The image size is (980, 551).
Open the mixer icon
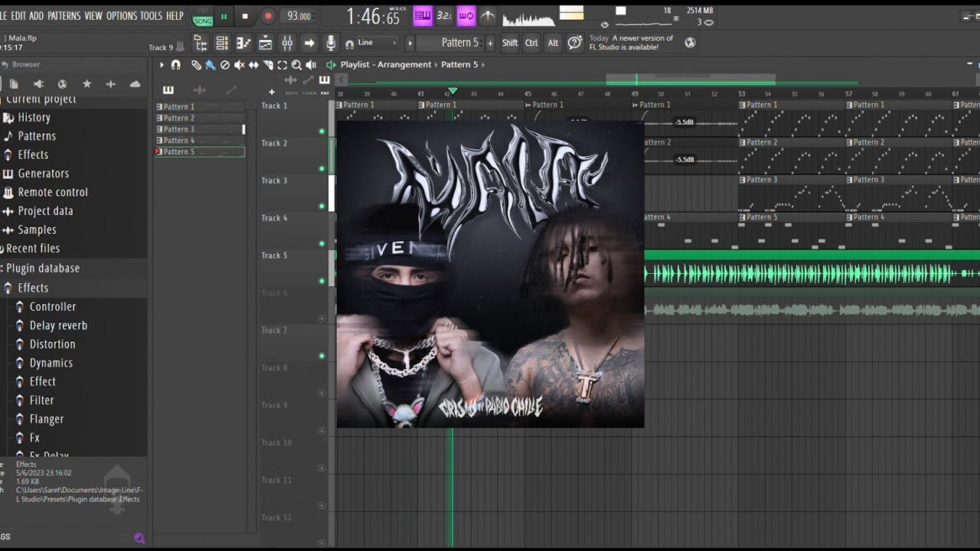tap(287, 44)
